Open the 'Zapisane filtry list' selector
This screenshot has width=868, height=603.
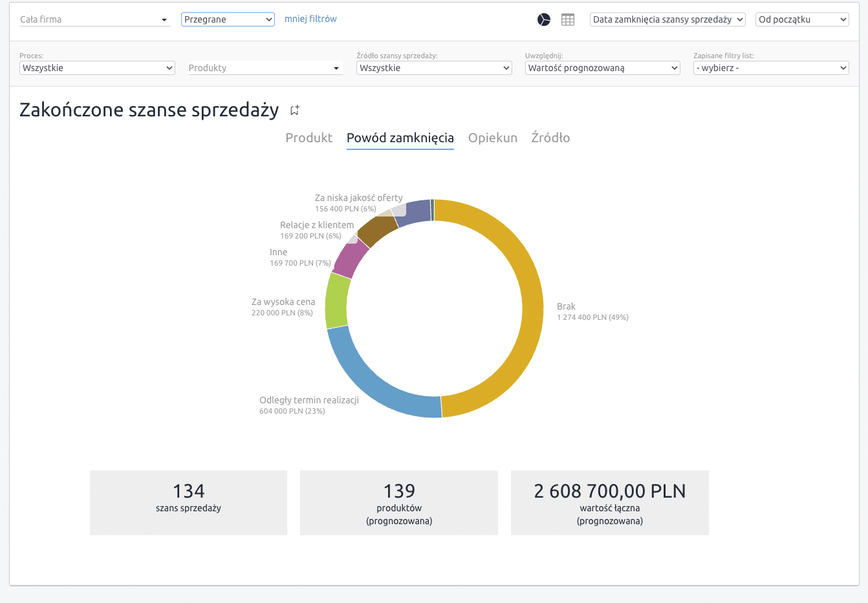(771, 67)
